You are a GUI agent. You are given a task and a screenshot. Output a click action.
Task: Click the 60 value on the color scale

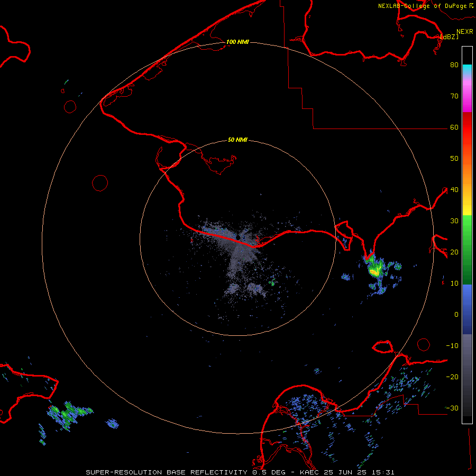454,127
